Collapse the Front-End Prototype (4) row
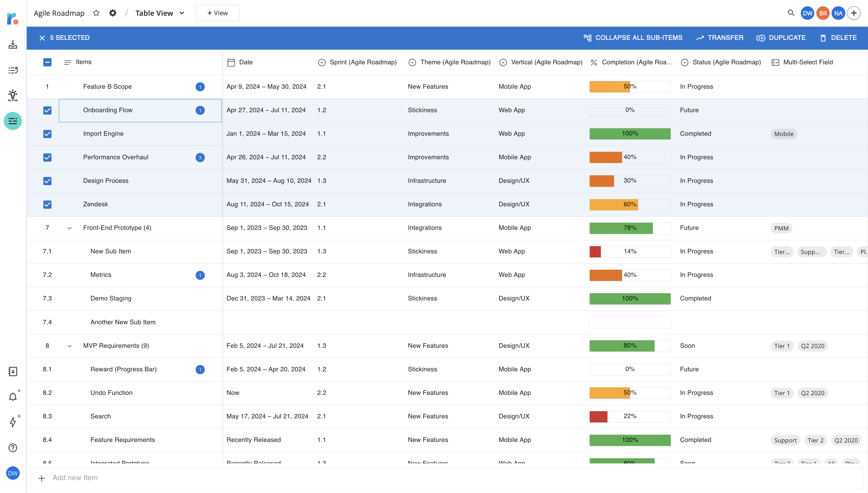 70,228
